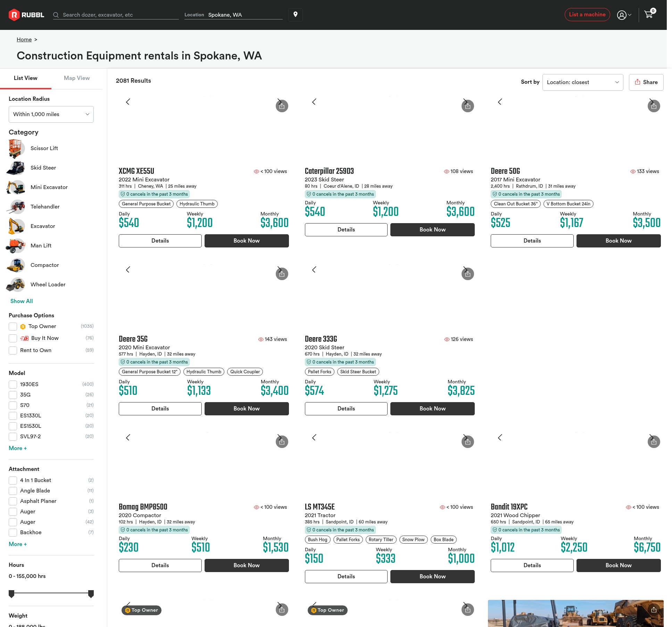Show previous photo of Caterpillar 259D3
Image resolution: width=672 pixels, height=627 pixels.
coord(314,102)
